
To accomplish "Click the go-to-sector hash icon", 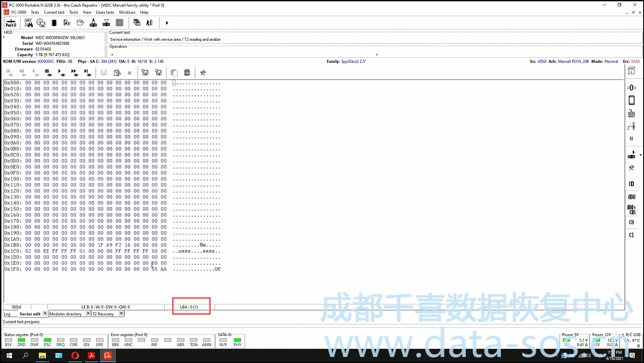I will [x=47, y=73].
